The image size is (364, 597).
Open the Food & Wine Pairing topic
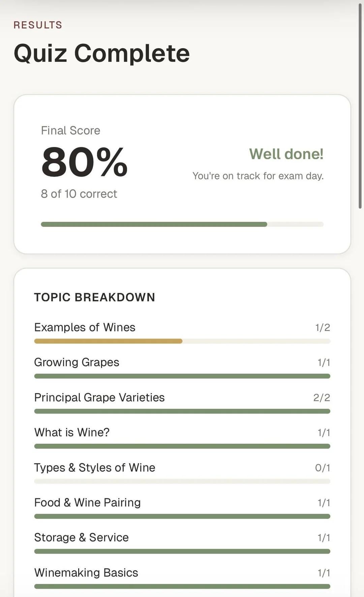tap(87, 503)
